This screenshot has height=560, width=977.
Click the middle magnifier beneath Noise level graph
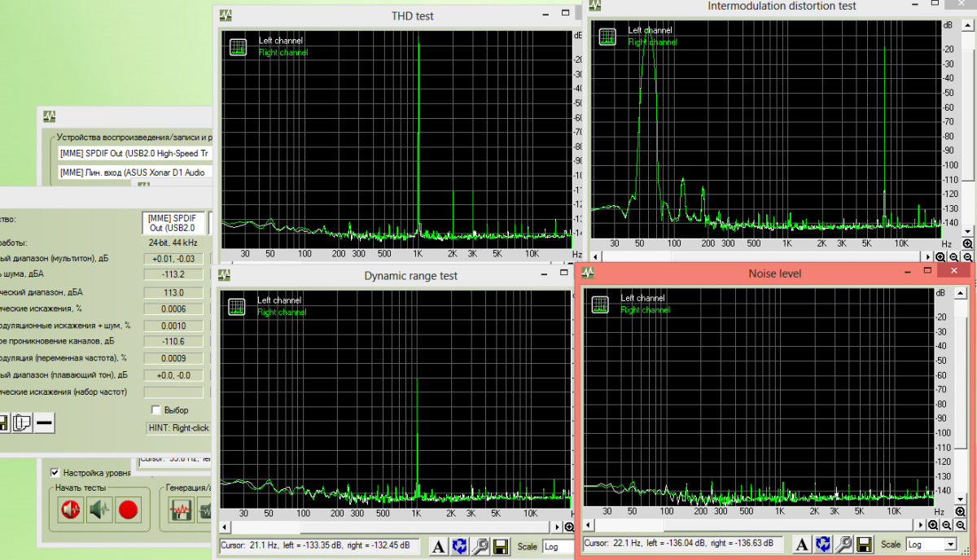[x=947, y=526]
